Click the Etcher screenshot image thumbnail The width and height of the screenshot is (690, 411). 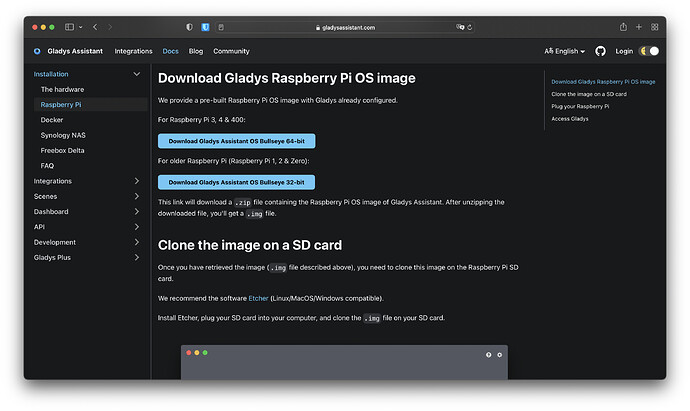point(344,362)
